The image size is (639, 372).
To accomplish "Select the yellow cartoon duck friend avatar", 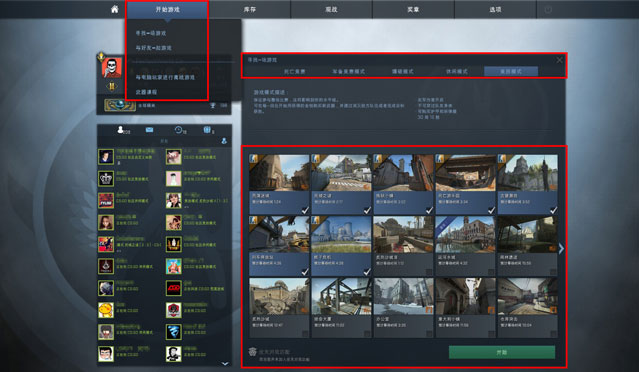I will 106,310.
